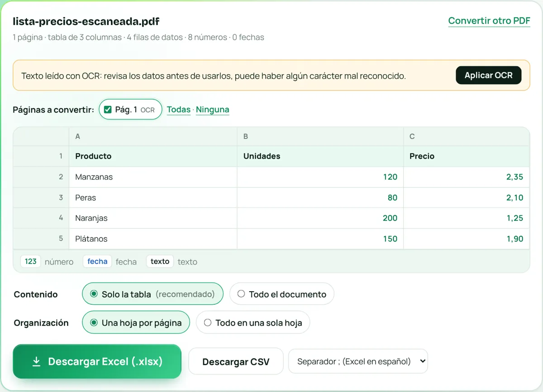Choose Una hoja por página option
543x392 pixels.
(x=136, y=323)
